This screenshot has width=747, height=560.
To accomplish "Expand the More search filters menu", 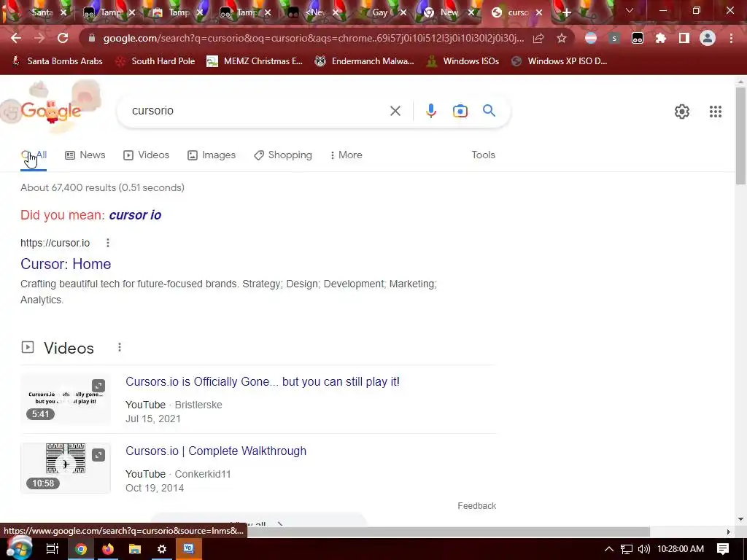I will pos(347,155).
